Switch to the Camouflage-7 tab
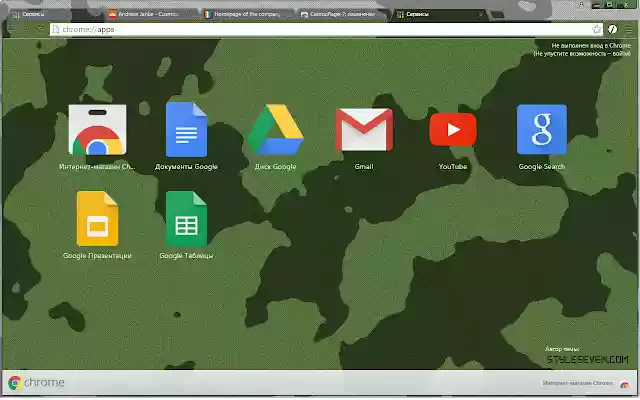640x400 pixels. click(343, 14)
